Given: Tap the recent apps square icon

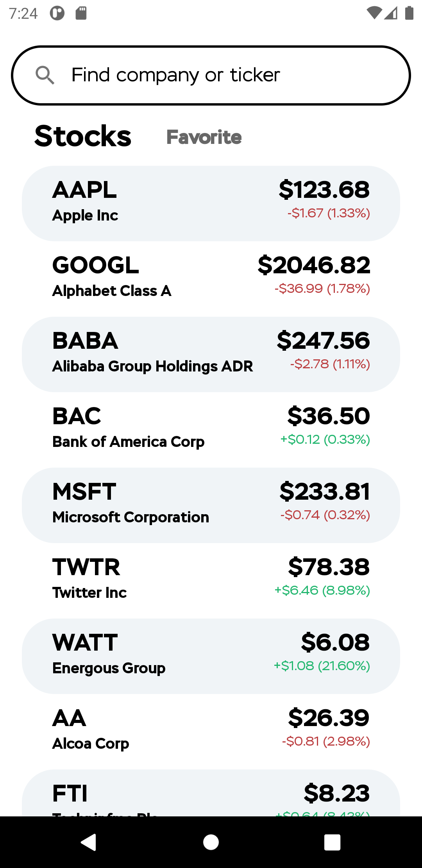Looking at the screenshot, I should click(x=333, y=842).
